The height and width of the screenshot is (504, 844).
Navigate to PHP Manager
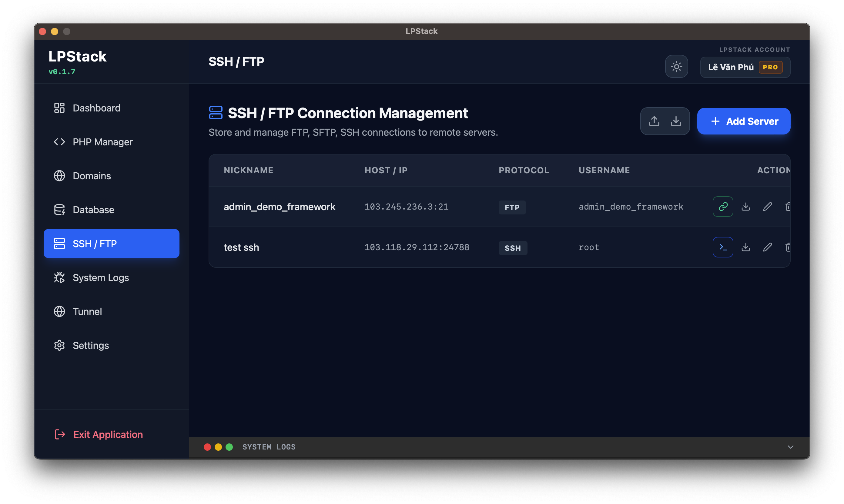pos(102,142)
